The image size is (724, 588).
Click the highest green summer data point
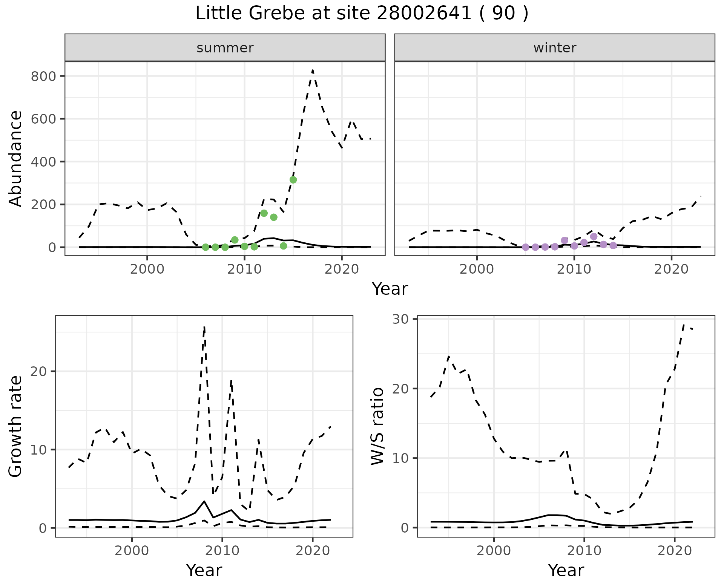[293, 180]
